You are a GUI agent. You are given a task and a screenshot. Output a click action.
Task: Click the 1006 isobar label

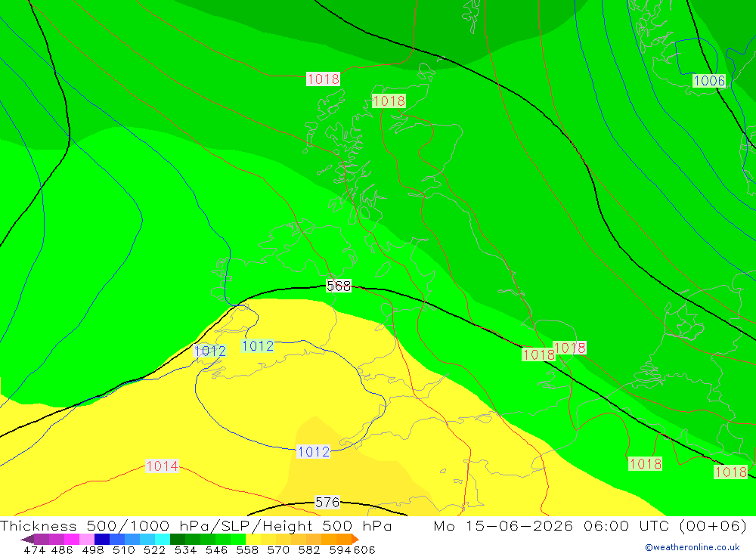coord(709,81)
